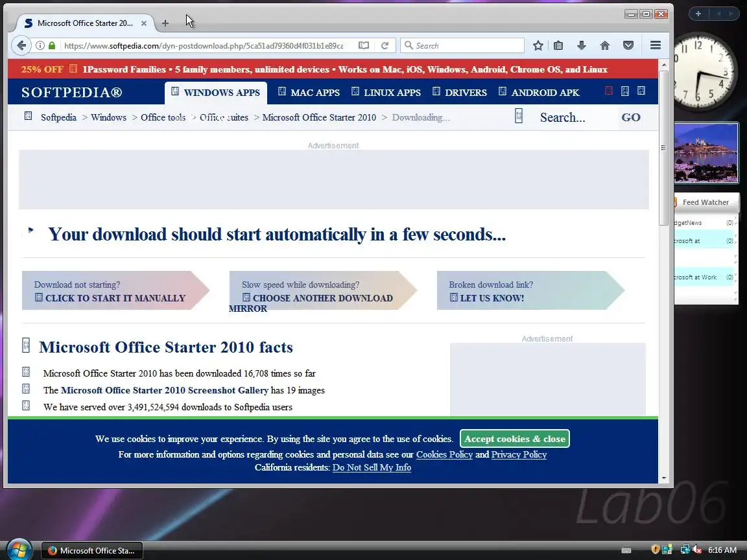Click the network tray icon
The image size is (747, 560).
click(685, 550)
